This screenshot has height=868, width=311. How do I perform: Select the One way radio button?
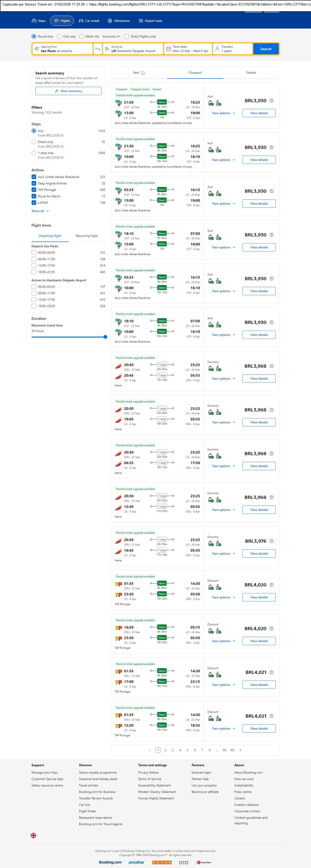point(59,36)
